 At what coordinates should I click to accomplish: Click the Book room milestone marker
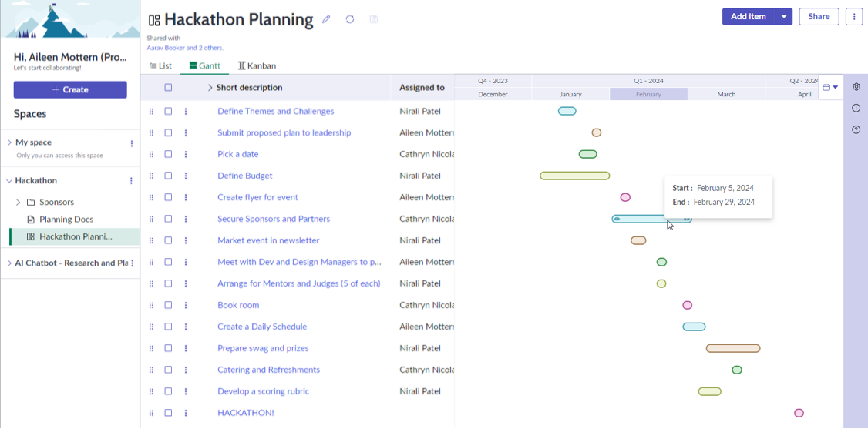687,305
